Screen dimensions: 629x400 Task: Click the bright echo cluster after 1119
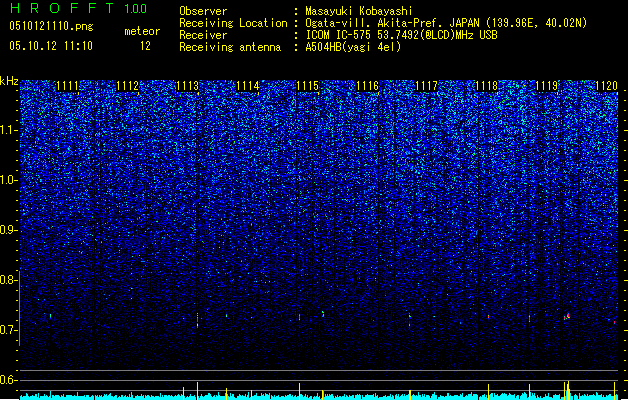click(567, 316)
